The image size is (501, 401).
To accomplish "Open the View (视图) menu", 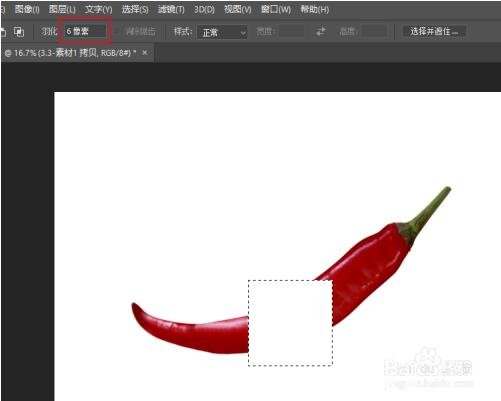I will (x=237, y=9).
